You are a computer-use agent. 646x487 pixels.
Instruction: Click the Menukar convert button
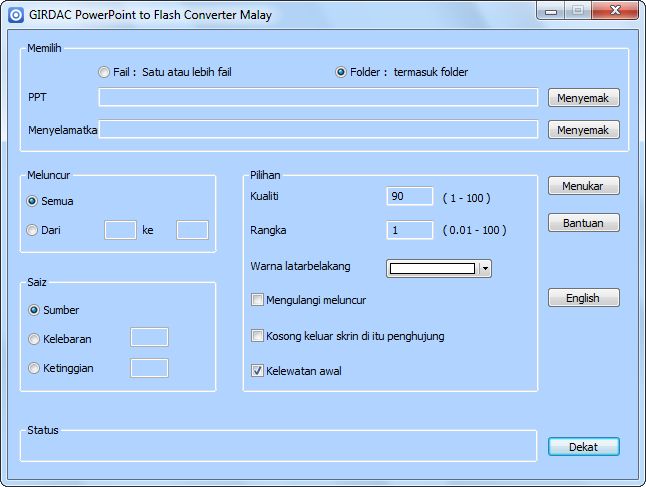pos(583,186)
